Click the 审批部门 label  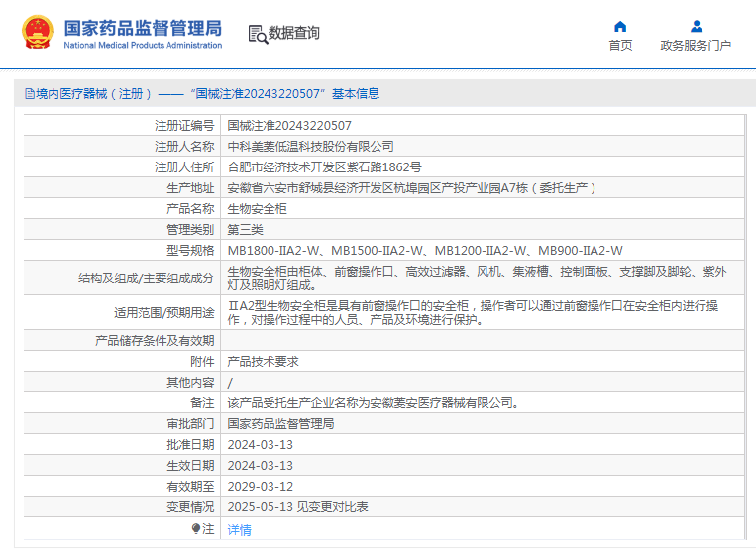point(190,424)
